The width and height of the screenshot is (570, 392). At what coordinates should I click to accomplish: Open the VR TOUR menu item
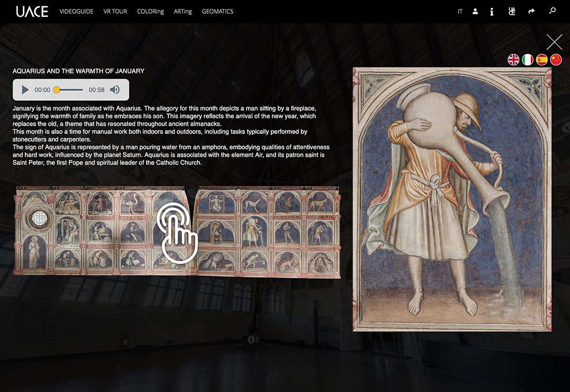115,11
